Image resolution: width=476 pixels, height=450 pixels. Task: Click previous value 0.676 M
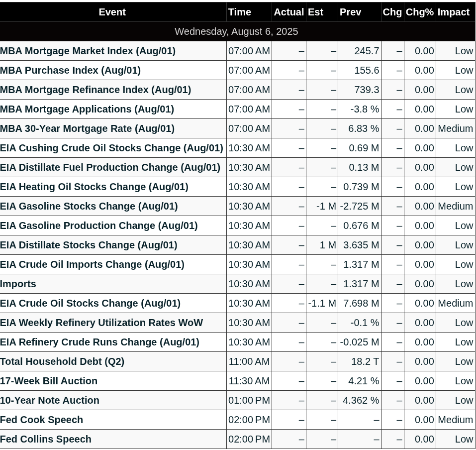(x=361, y=226)
